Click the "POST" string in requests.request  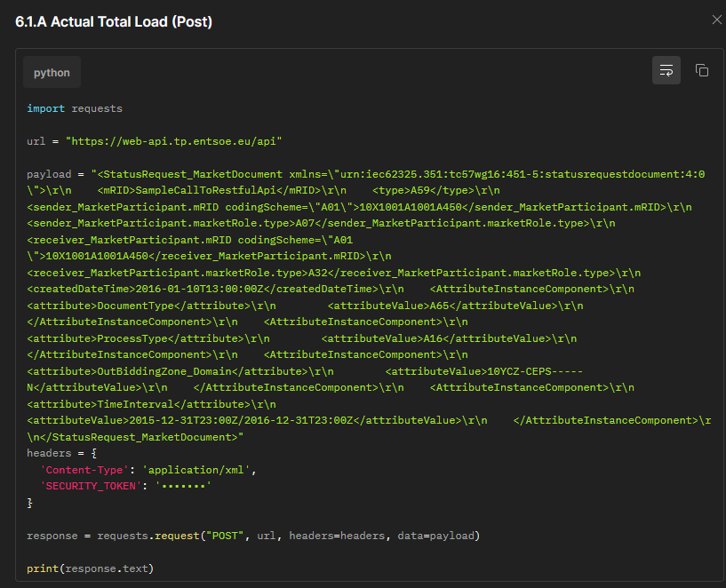click(225, 536)
